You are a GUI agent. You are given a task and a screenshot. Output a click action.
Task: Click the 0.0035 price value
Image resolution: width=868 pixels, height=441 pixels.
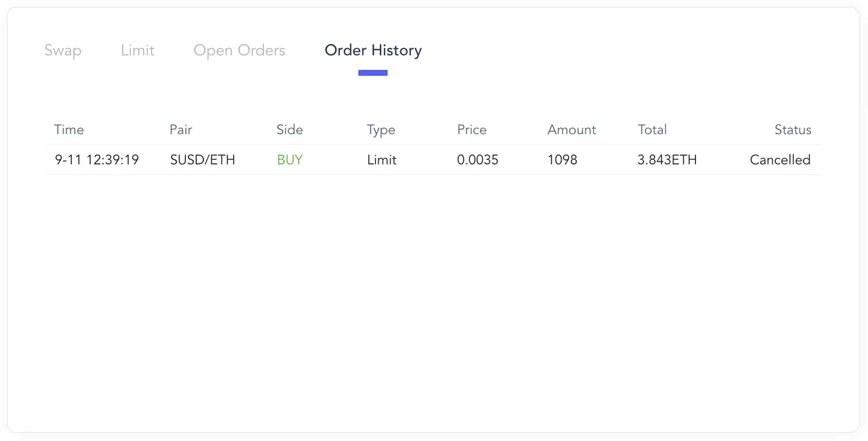(x=478, y=161)
